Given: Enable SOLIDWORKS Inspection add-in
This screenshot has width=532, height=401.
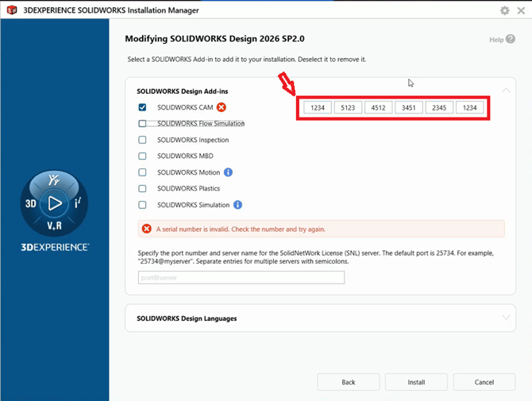Looking at the screenshot, I should point(142,140).
